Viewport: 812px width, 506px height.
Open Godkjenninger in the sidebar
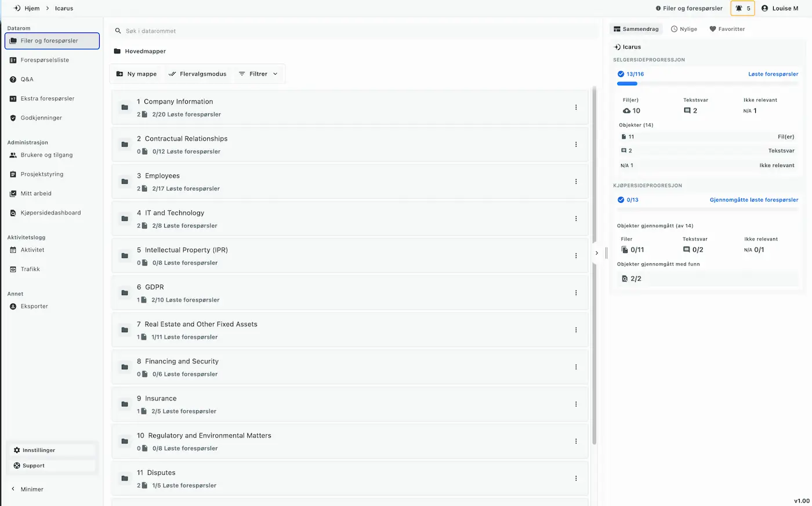pyautogui.click(x=41, y=118)
